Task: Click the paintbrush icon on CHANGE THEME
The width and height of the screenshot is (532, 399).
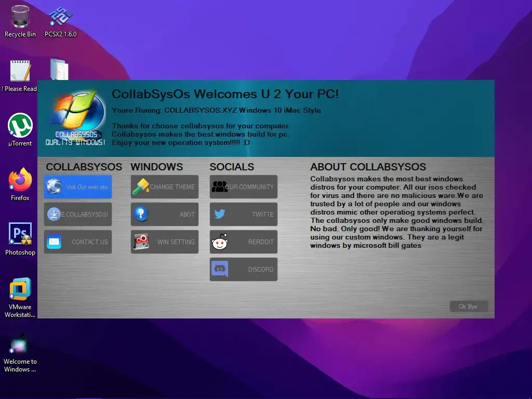Action: click(x=141, y=187)
